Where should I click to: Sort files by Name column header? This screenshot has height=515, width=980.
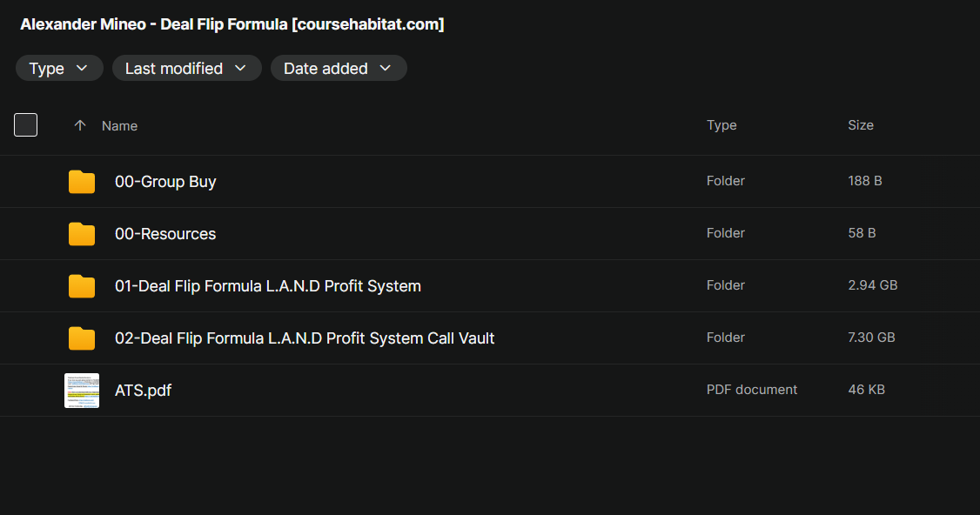click(x=120, y=126)
